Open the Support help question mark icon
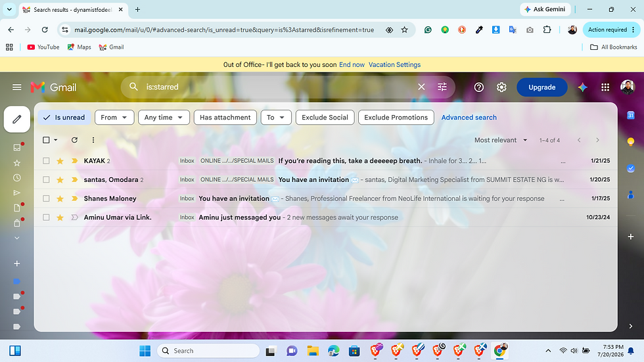The height and width of the screenshot is (362, 644). coord(479,87)
